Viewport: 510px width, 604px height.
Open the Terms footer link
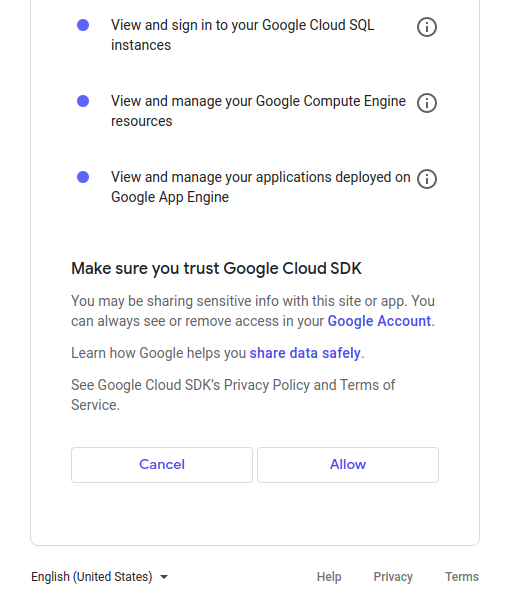tap(462, 577)
